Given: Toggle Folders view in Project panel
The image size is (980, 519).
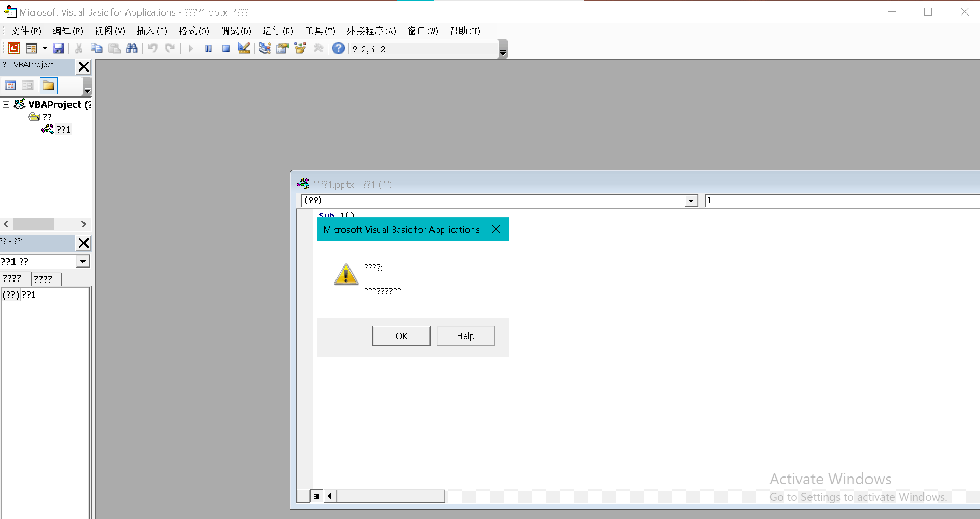Looking at the screenshot, I should [x=48, y=86].
